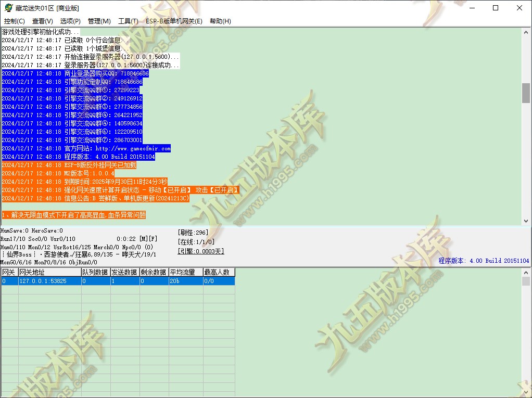The height and width of the screenshot is (398, 532).
Task: Click the log line 引擎交流QQ群②: 249126912
Action: [72, 98]
